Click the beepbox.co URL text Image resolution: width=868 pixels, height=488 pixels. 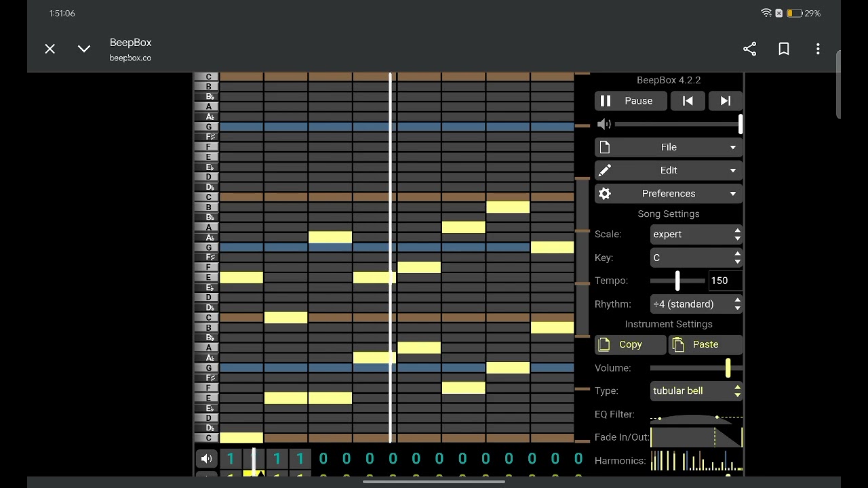130,58
